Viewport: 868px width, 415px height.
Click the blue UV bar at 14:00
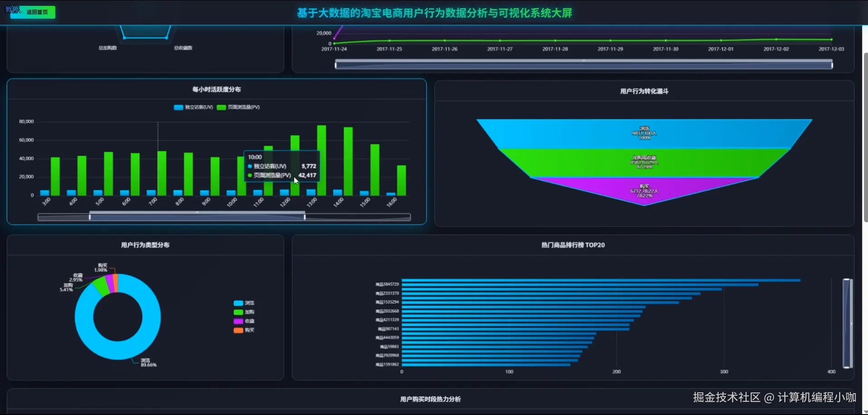tap(338, 193)
